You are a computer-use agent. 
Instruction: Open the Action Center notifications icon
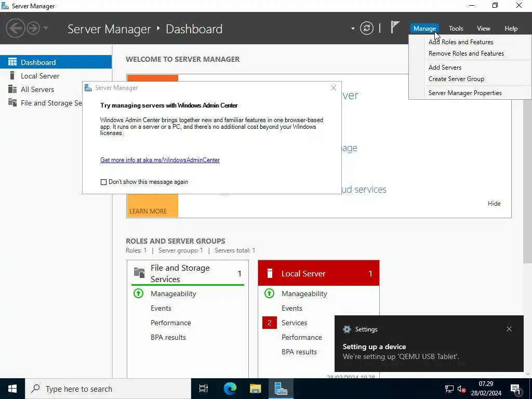[516, 389]
